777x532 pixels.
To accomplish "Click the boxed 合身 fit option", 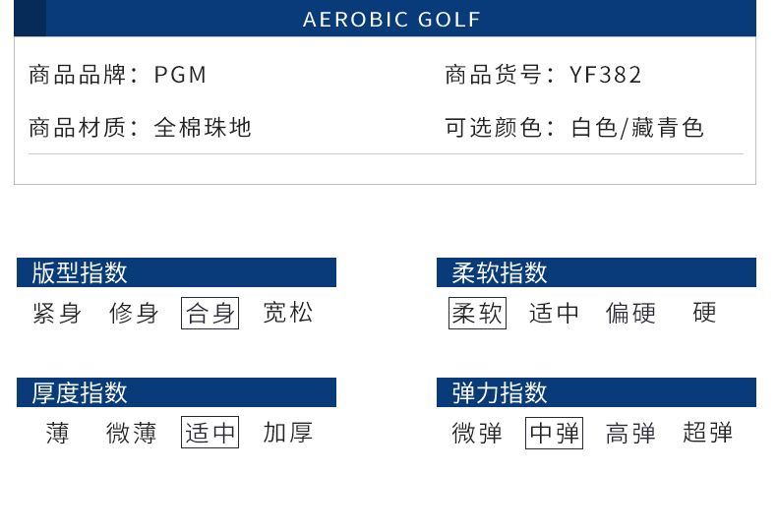I will (x=209, y=313).
